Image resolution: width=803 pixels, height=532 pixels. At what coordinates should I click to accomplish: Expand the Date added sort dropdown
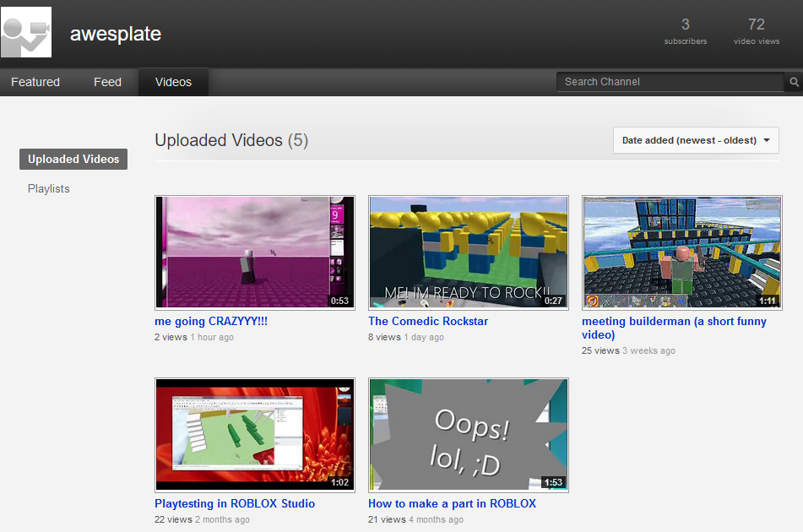[696, 140]
